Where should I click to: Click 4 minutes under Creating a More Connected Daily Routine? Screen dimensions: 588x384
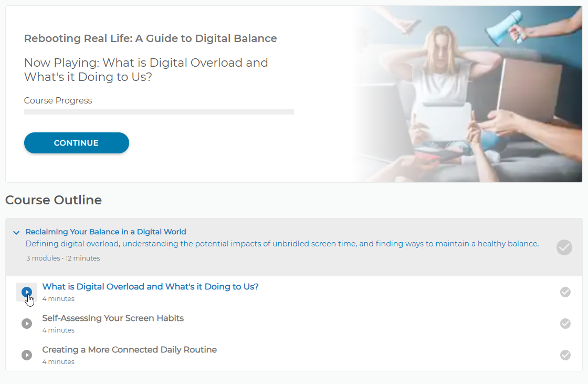[x=58, y=361]
